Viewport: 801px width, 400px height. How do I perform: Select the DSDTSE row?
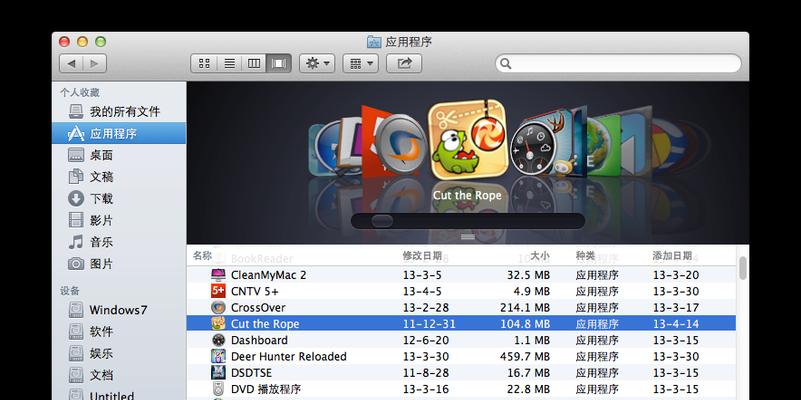click(461, 373)
